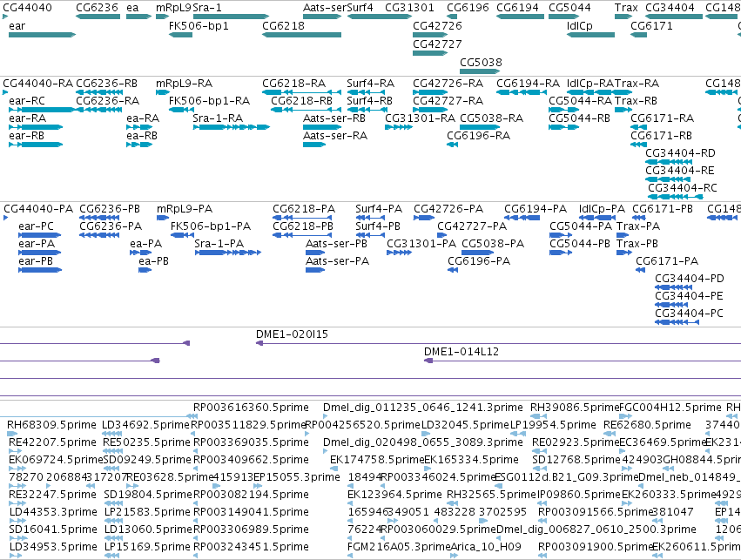This screenshot has height=560, width=741.
Task: Click the CG5038-RA transcript
Action: pyautogui.click(x=480, y=127)
